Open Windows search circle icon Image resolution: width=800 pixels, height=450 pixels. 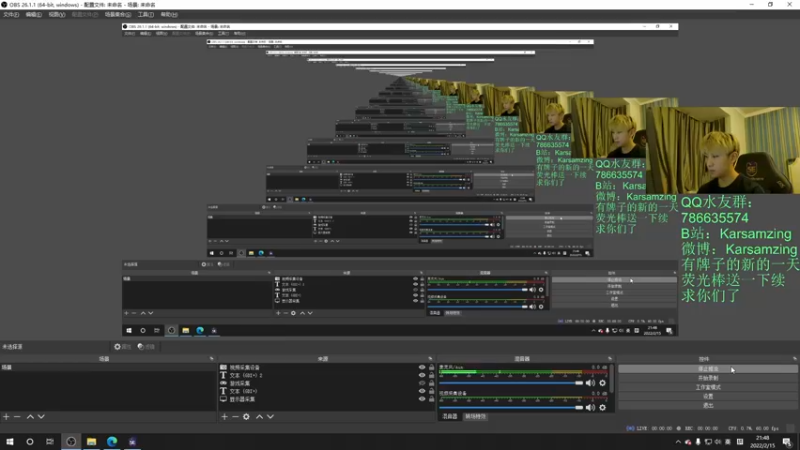tap(30, 442)
